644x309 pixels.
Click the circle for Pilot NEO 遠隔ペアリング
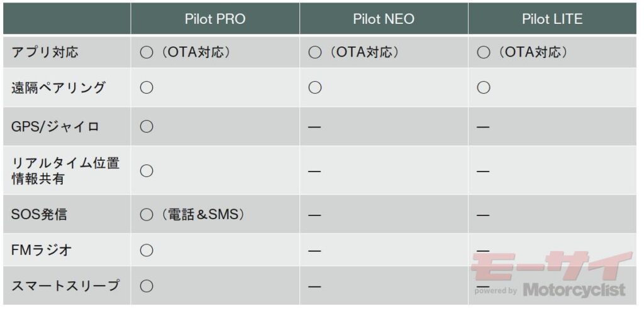point(314,88)
